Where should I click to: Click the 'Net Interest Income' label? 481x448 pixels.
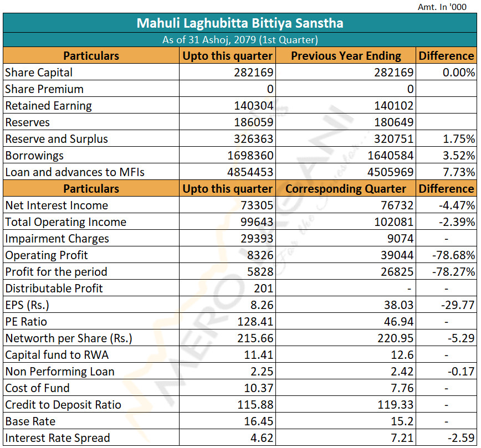57,205
